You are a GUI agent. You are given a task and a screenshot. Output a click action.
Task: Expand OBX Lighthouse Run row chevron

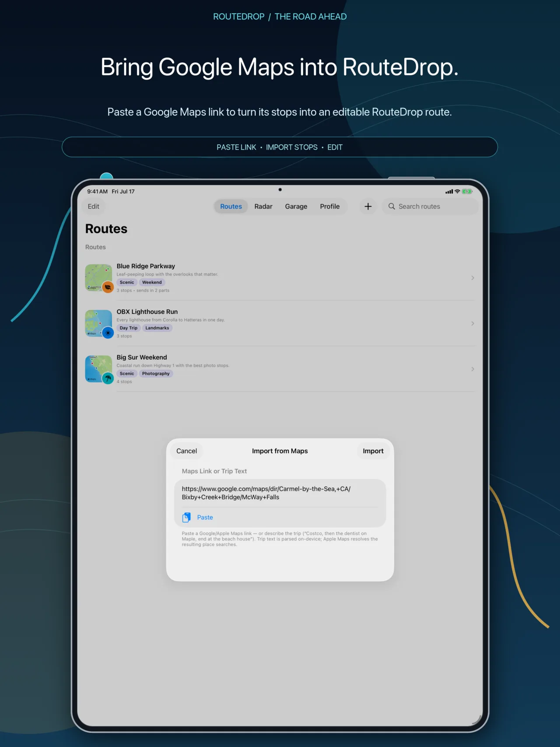point(472,323)
